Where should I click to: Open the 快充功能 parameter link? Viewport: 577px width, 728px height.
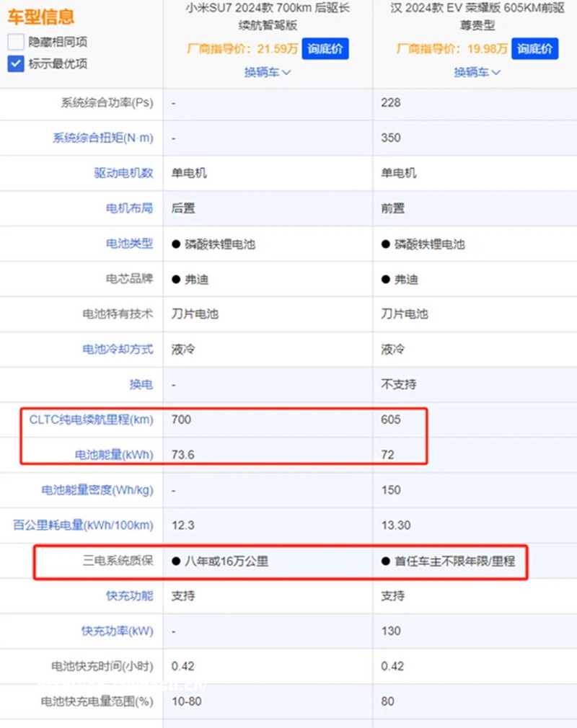click(x=129, y=596)
